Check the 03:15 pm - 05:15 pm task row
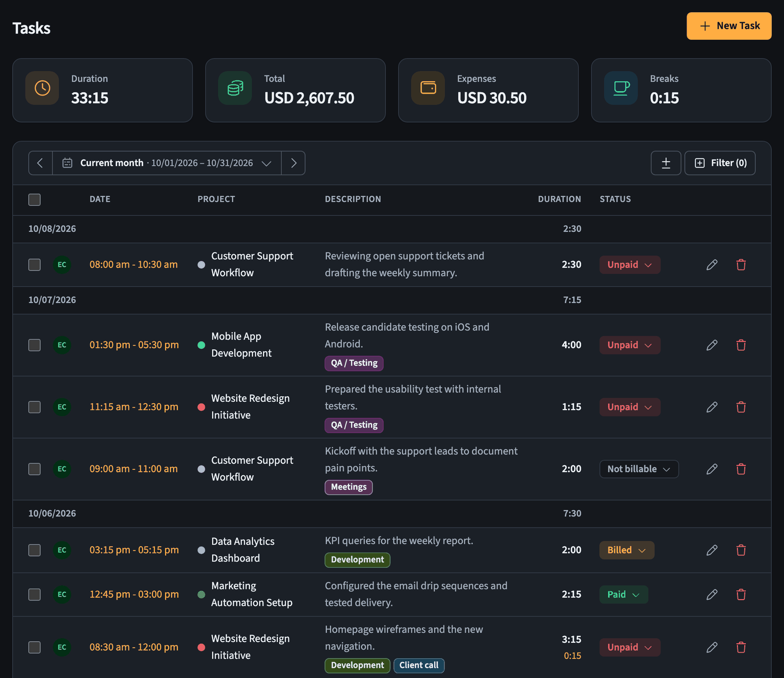 pos(34,550)
